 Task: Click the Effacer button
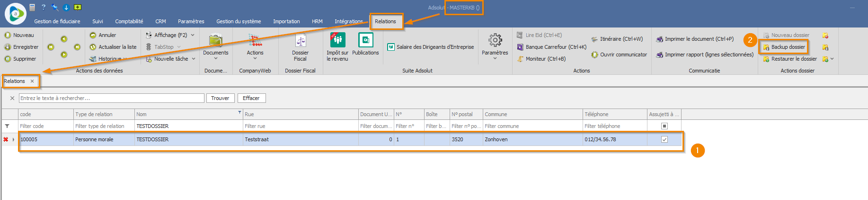[x=251, y=98]
